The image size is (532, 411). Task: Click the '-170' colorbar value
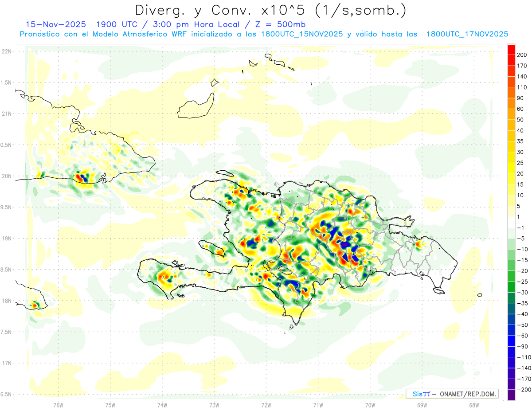pos(524,379)
